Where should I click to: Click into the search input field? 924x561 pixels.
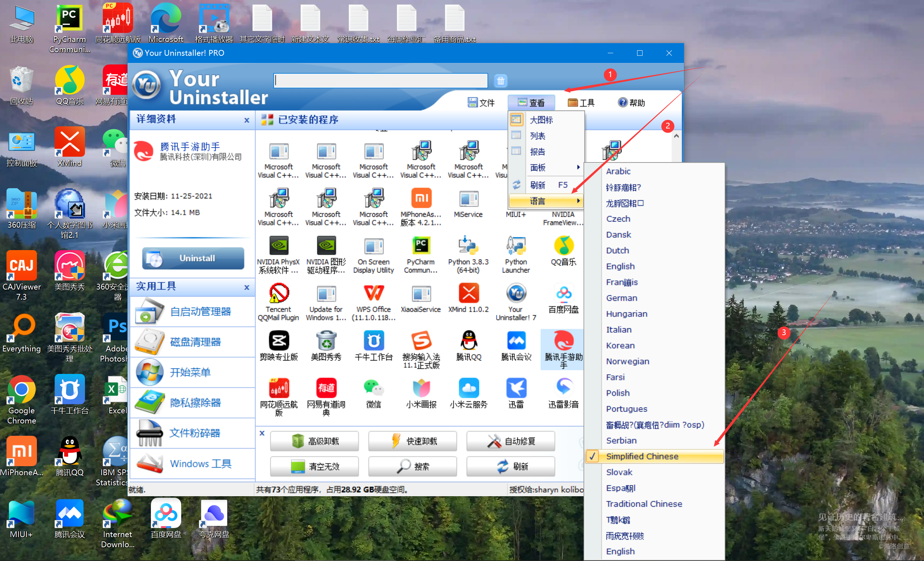point(380,81)
